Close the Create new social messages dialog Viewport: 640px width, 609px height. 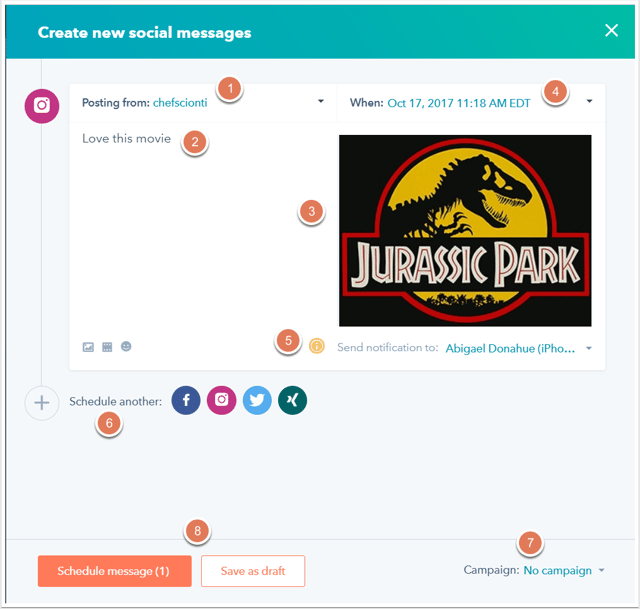click(611, 30)
